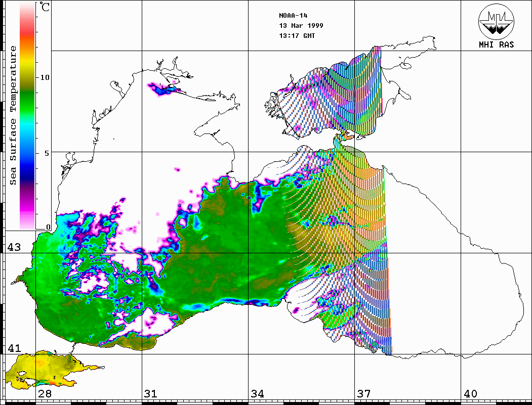Viewport: 532px width, 405px height.
Task: Click the dark blue band of color scale
Action: tap(27, 173)
